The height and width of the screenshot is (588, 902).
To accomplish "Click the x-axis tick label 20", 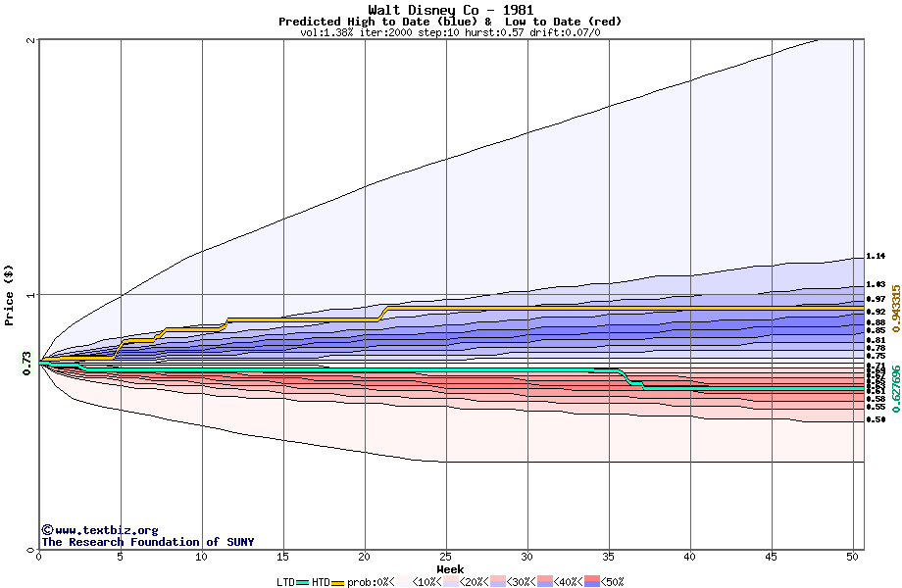I will click(364, 557).
